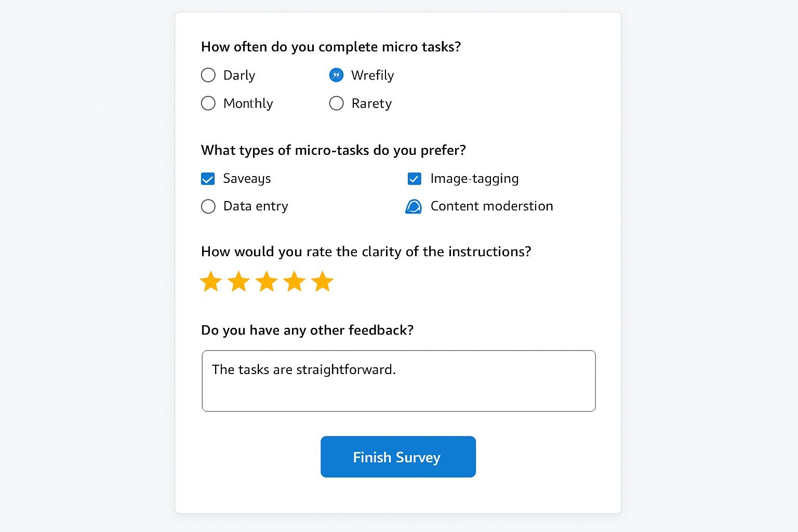Image resolution: width=798 pixels, height=532 pixels.
Task: Select the fifth star rating
Action: [323, 282]
